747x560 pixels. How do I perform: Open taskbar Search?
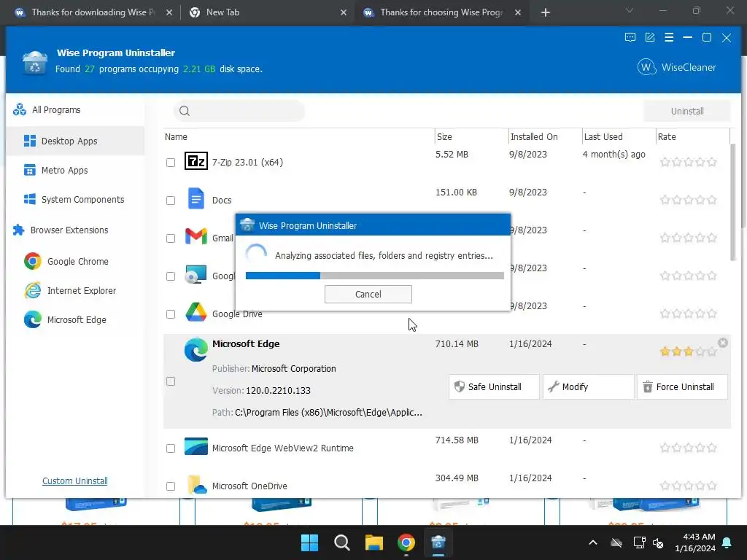(x=341, y=542)
